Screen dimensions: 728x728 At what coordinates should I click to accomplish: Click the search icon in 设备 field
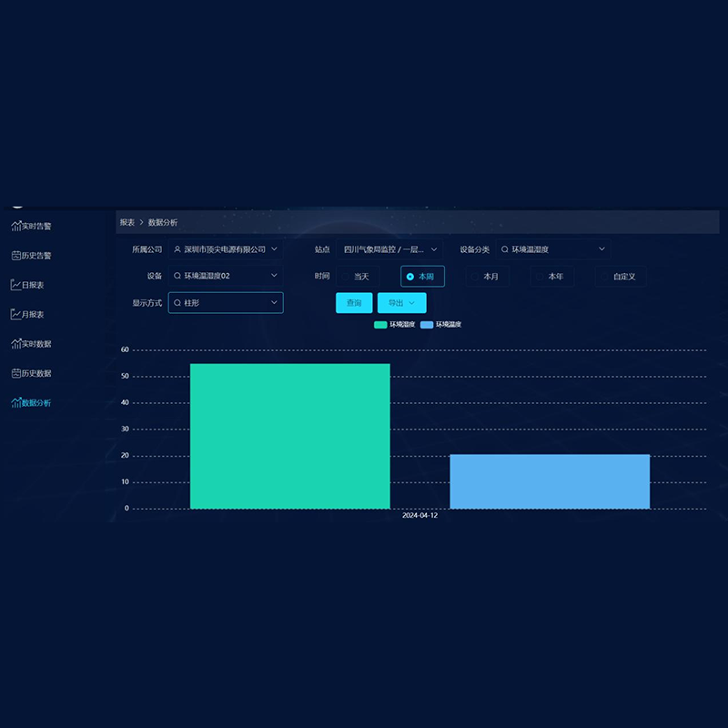point(177,276)
